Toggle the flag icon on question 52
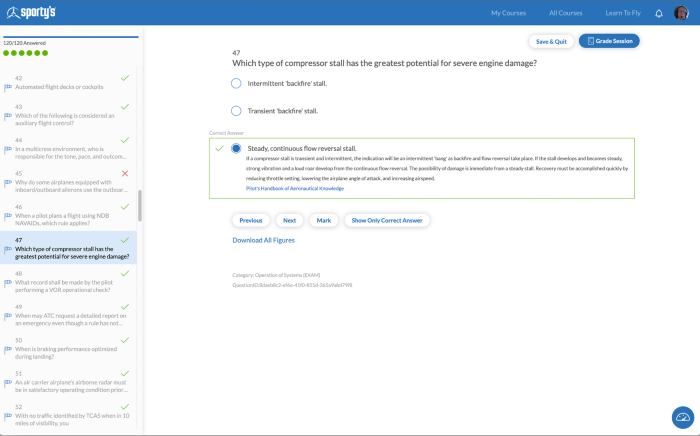Viewport: 700px width, 436px height. pyautogui.click(x=8, y=417)
